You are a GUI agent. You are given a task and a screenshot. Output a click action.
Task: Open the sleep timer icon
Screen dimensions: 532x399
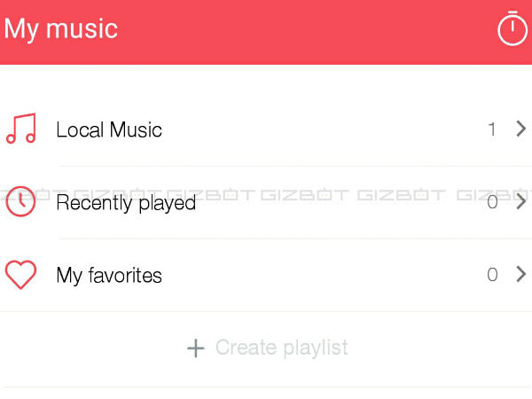click(512, 29)
